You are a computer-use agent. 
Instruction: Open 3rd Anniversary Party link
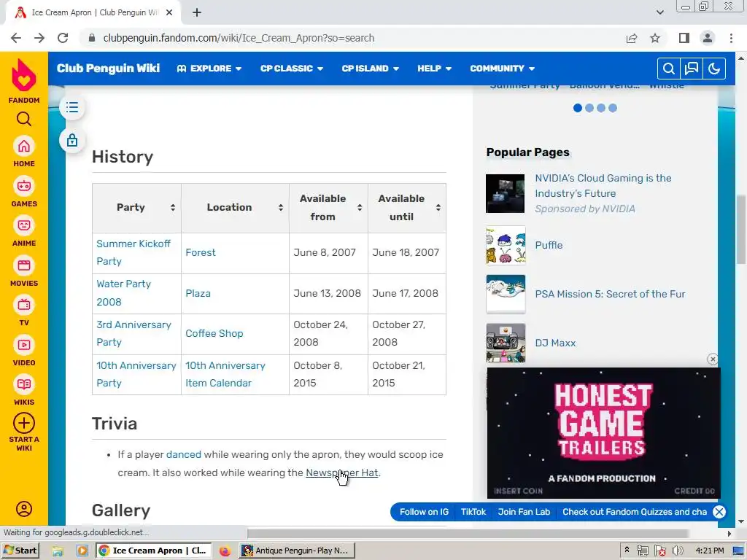click(x=133, y=333)
